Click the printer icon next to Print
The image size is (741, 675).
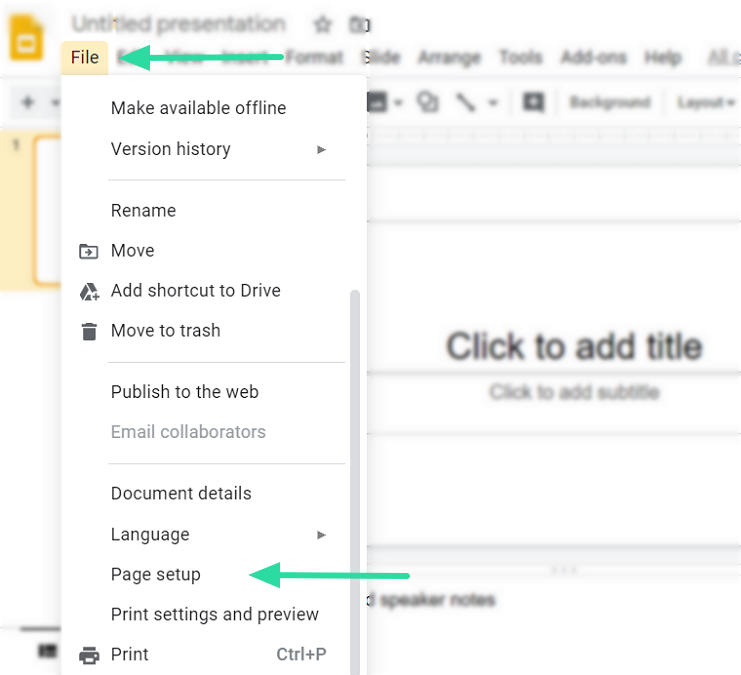point(89,655)
